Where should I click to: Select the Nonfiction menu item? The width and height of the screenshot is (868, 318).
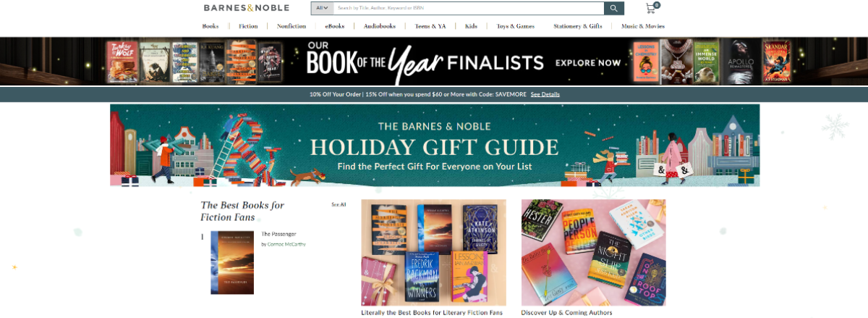point(292,26)
